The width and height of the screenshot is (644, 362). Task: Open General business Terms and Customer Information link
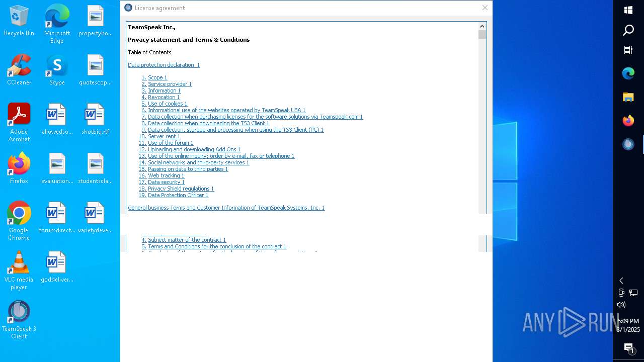click(x=226, y=208)
